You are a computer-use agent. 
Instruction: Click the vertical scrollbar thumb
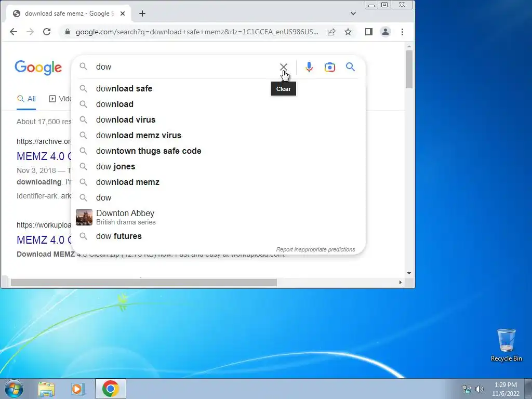409,69
